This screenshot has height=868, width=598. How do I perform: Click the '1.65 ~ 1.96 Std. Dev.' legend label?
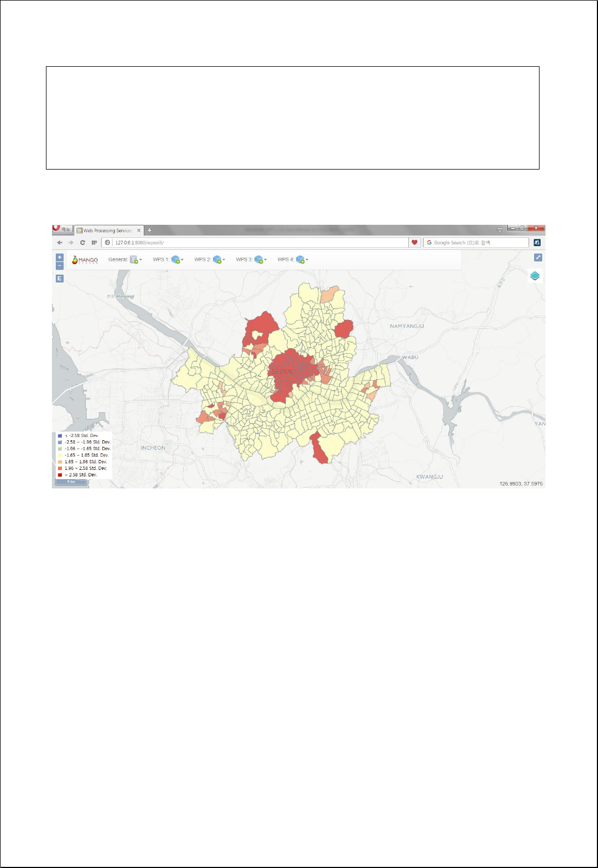(86, 462)
